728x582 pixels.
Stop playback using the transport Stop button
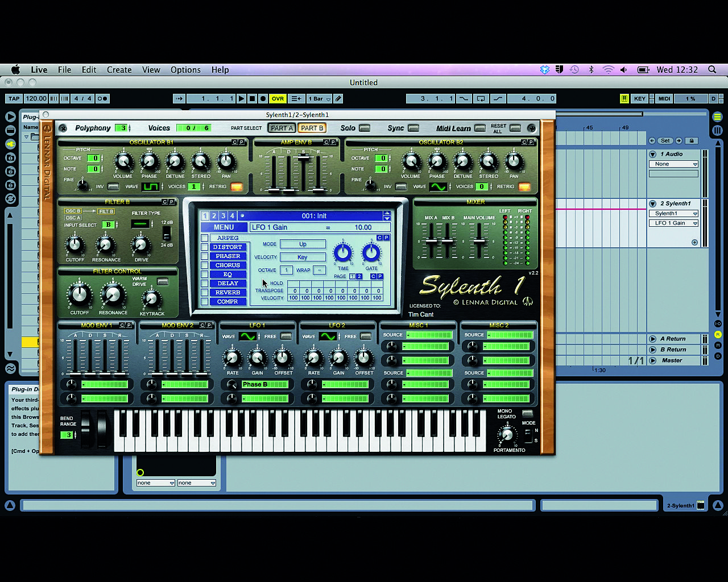tap(253, 98)
